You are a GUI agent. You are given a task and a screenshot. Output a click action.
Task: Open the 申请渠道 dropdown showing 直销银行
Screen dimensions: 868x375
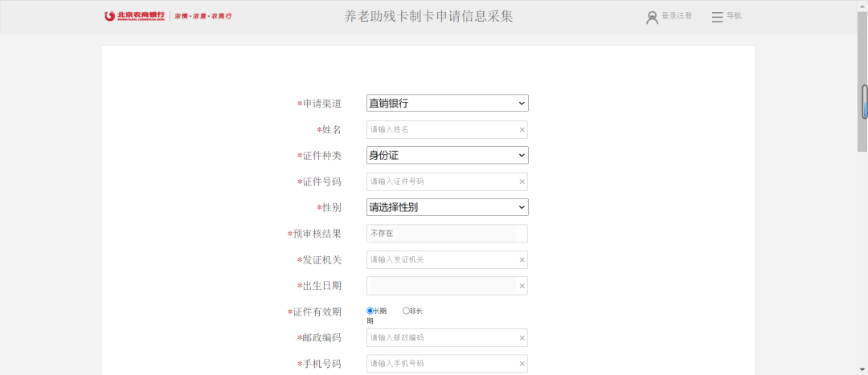click(x=447, y=103)
